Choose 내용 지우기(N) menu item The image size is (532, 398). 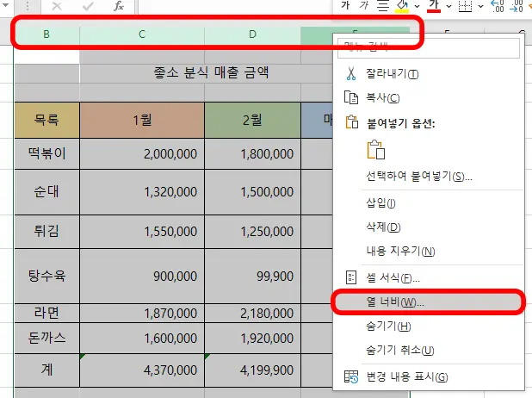[x=429, y=251]
